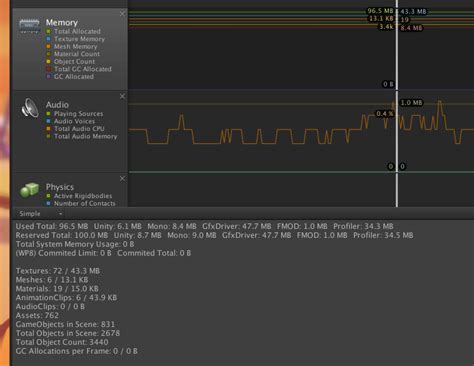The width and height of the screenshot is (474, 366).
Task: Toggle Active Rigidbodies series
Action: [x=79, y=196]
